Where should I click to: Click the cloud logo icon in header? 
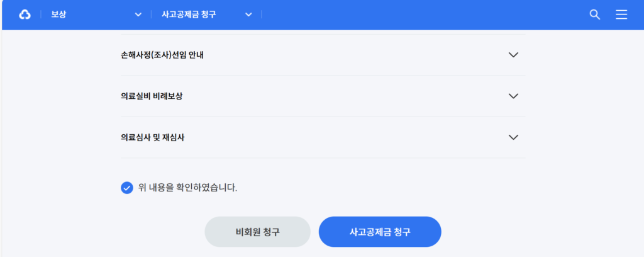coord(25,15)
